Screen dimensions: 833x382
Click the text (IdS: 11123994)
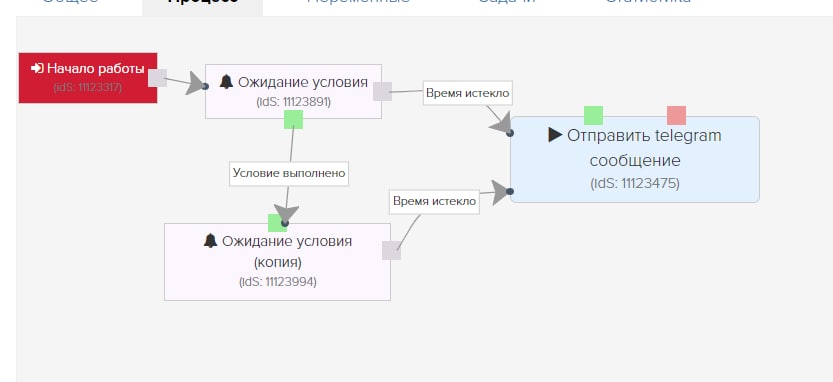[278, 282]
